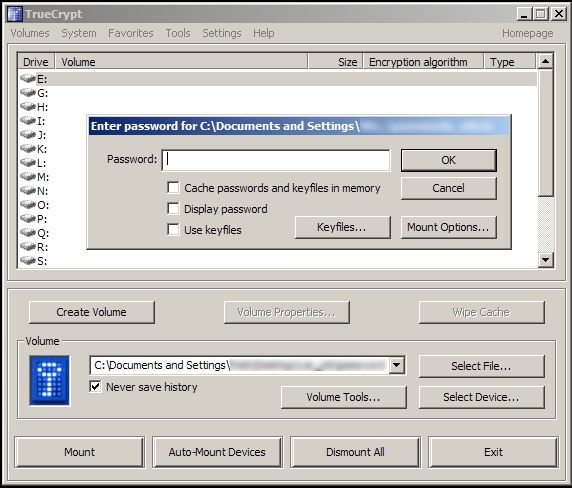572x488 pixels.
Task: Choose the O: drive icon
Action: [28, 205]
